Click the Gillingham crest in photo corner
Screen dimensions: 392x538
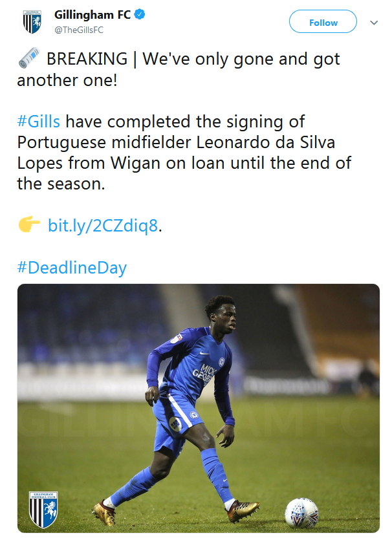(43, 508)
